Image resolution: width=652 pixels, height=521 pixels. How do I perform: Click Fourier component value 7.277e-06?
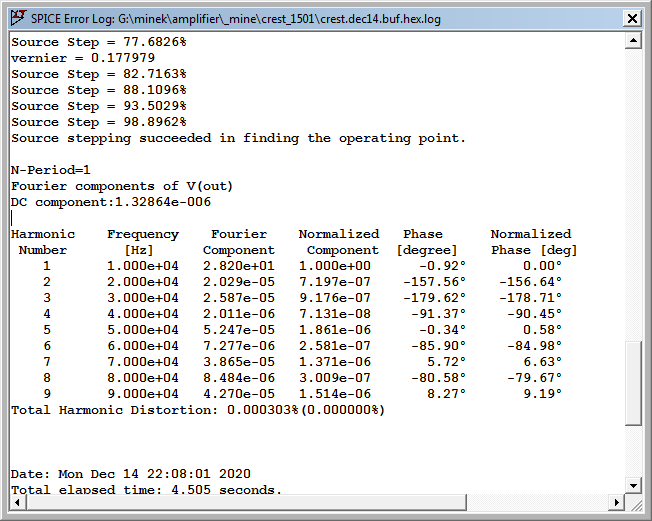(x=239, y=346)
